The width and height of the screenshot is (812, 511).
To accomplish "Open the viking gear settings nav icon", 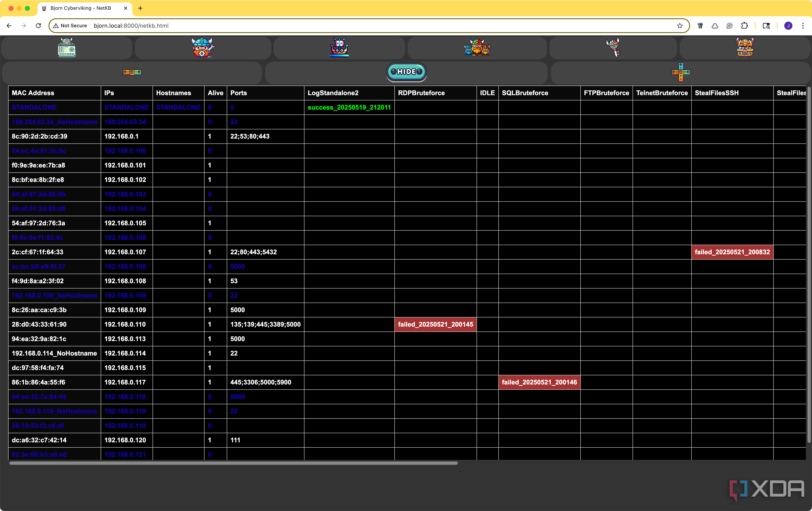I will tap(203, 47).
